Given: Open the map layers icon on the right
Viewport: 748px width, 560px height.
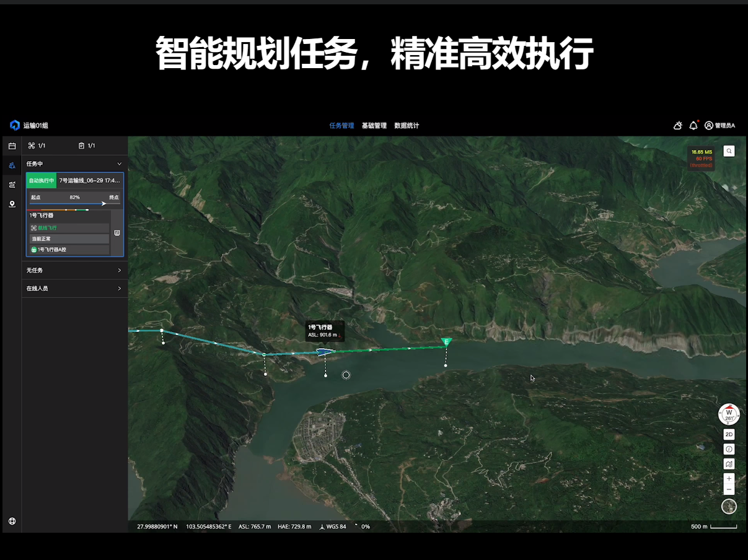Looking at the screenshot, I should pos(729,463).
